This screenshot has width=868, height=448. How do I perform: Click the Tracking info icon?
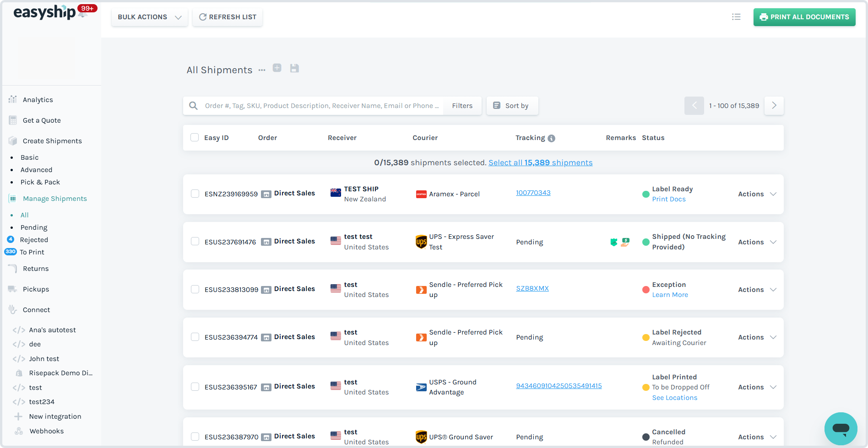coord(552,138)
